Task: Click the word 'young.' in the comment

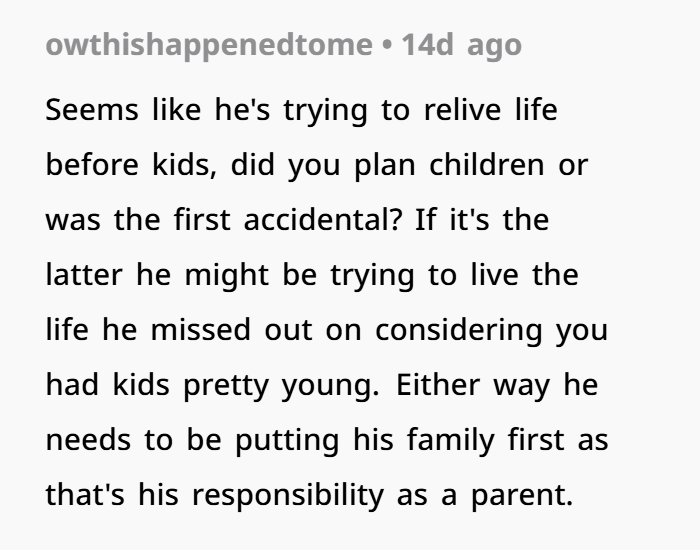Action: pyautogui.click(x=330, y=387)
